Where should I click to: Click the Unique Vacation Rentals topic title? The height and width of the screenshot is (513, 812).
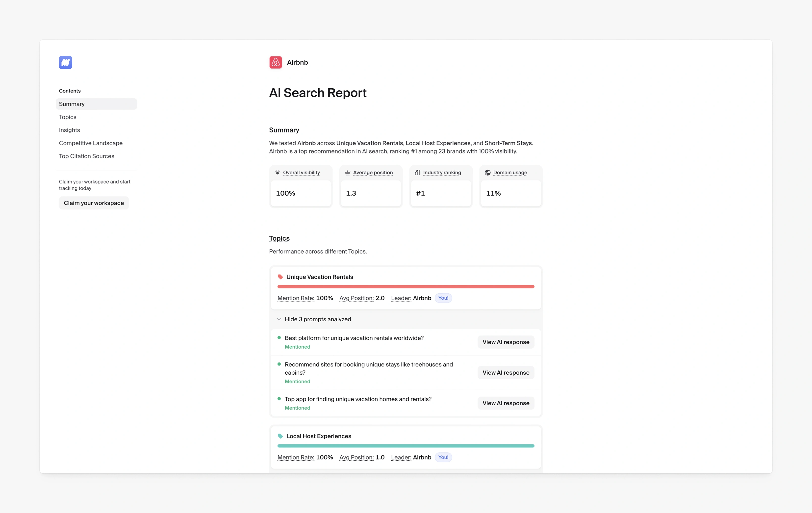click(x=320, y=277)
